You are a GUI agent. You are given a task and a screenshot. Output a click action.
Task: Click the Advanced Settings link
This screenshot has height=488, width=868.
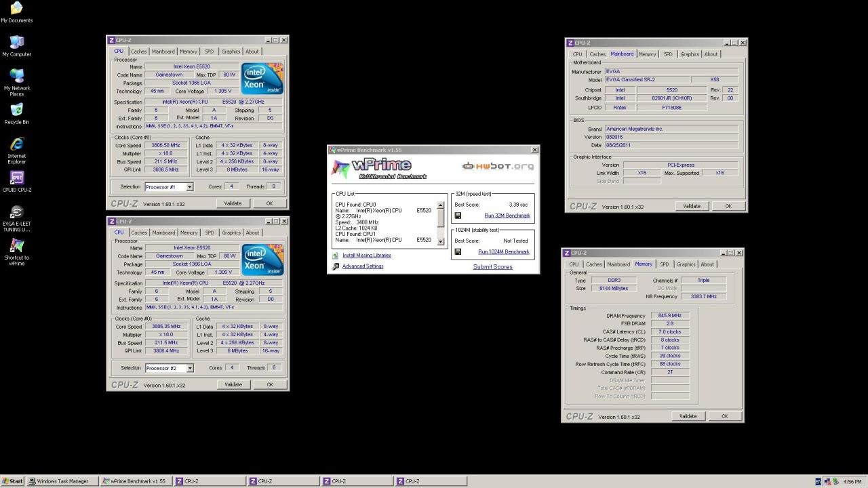point(363,266)
